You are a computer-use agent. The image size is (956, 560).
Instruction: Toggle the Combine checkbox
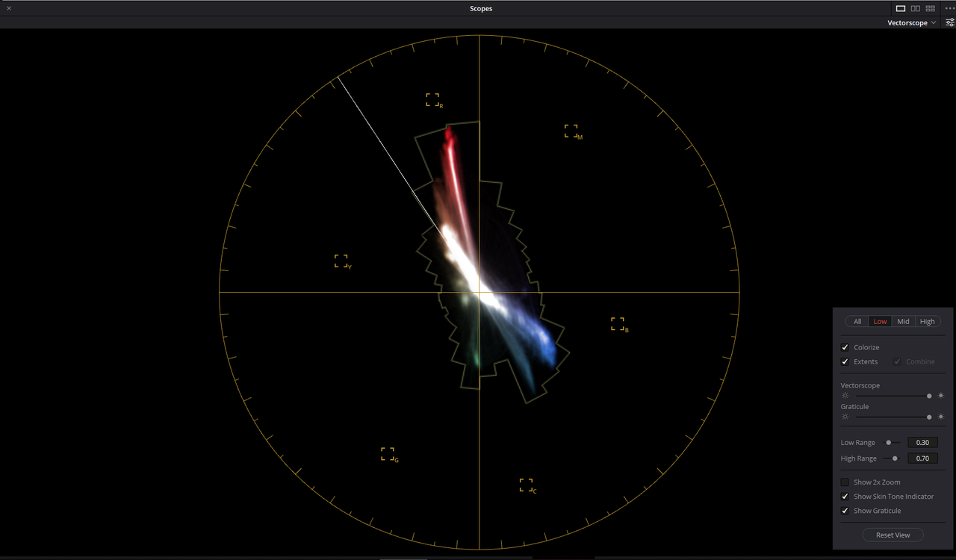point(897,361)
